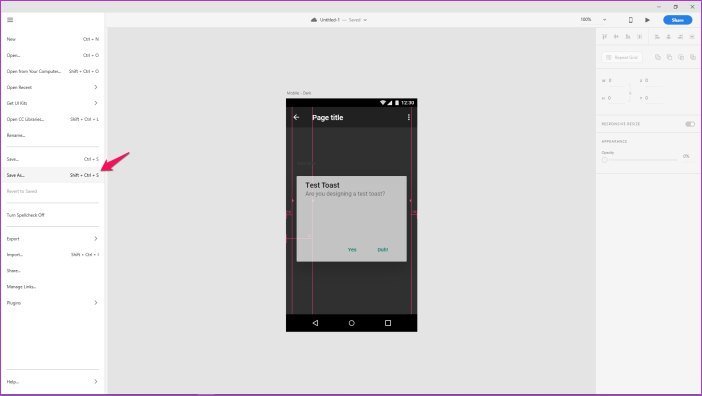Align objects to right edge
This screenshot has width=702, height=396.
(681, 37)
